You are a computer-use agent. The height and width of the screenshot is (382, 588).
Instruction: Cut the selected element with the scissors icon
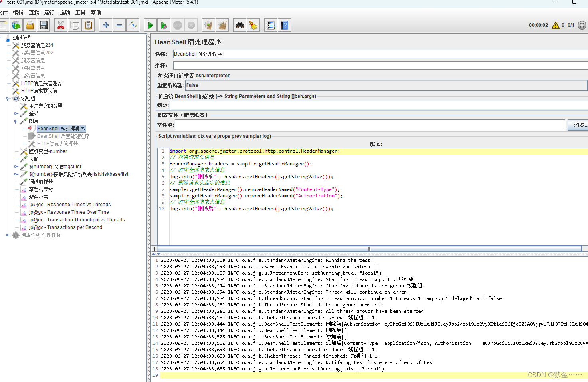point(61,25)
